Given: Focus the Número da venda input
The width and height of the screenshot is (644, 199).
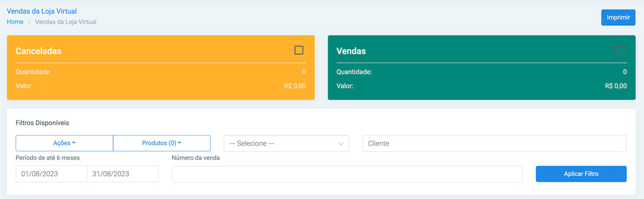Looking at the screenshot, I should pyautogui.click(x=347, y=174).
